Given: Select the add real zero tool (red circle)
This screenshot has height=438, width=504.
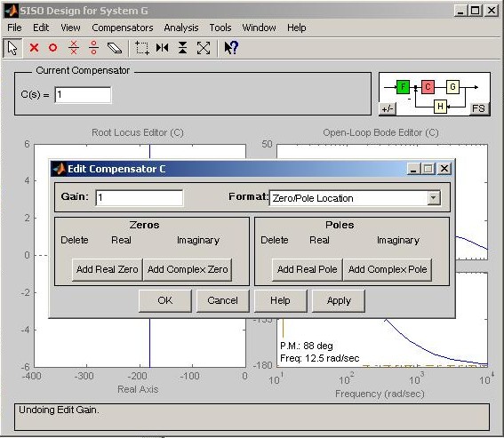Looking at the screenshot, I should coord(53,48).
